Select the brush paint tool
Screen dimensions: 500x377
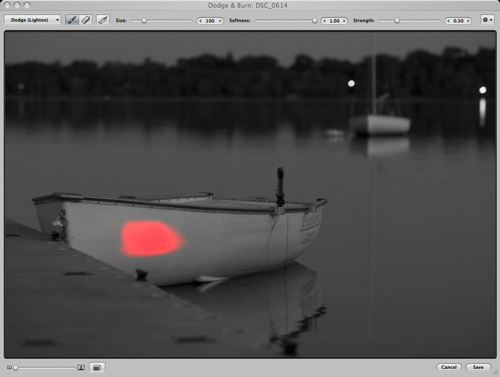pos(72,20)
